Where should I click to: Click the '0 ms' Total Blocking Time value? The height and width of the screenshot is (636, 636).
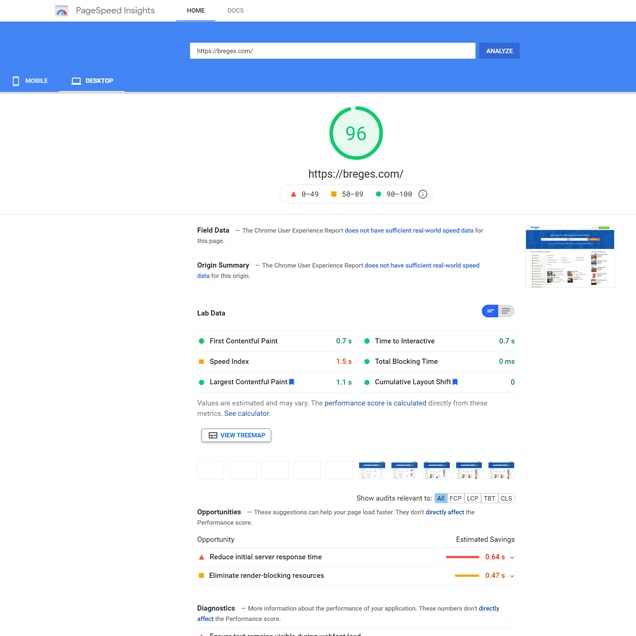(507, 361)
